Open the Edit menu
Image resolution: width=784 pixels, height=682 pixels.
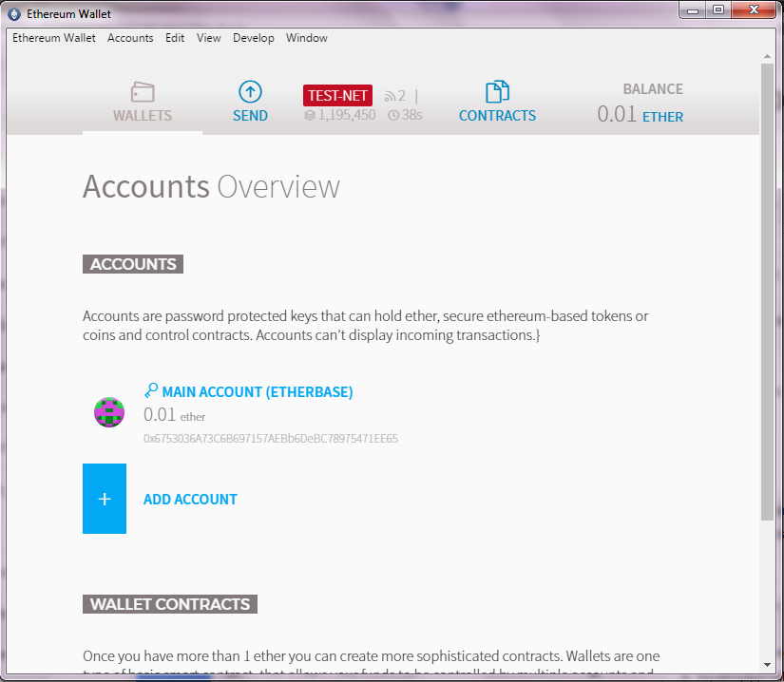(x=175, y=38)
